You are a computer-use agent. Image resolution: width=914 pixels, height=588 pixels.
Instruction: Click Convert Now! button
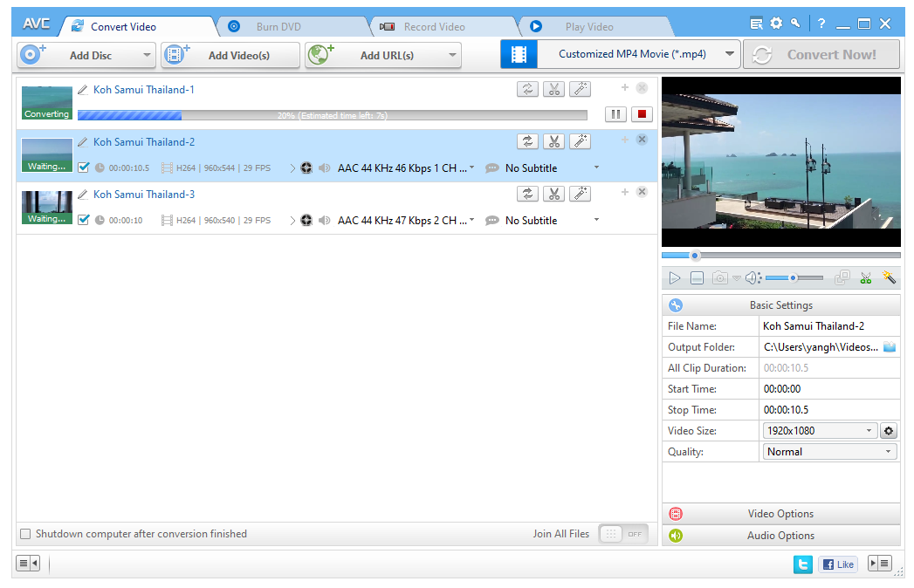tap(821, 55)
